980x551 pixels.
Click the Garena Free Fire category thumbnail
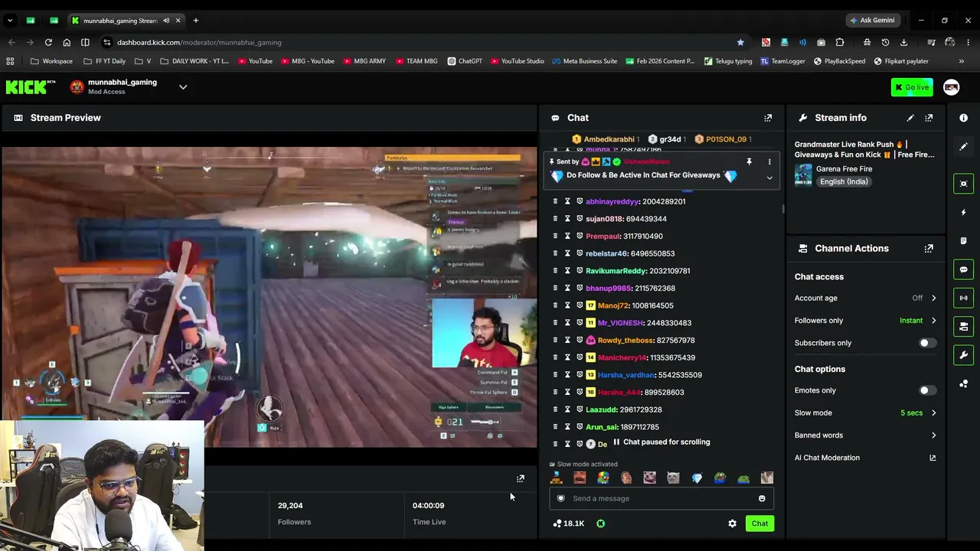pos(803,174)
